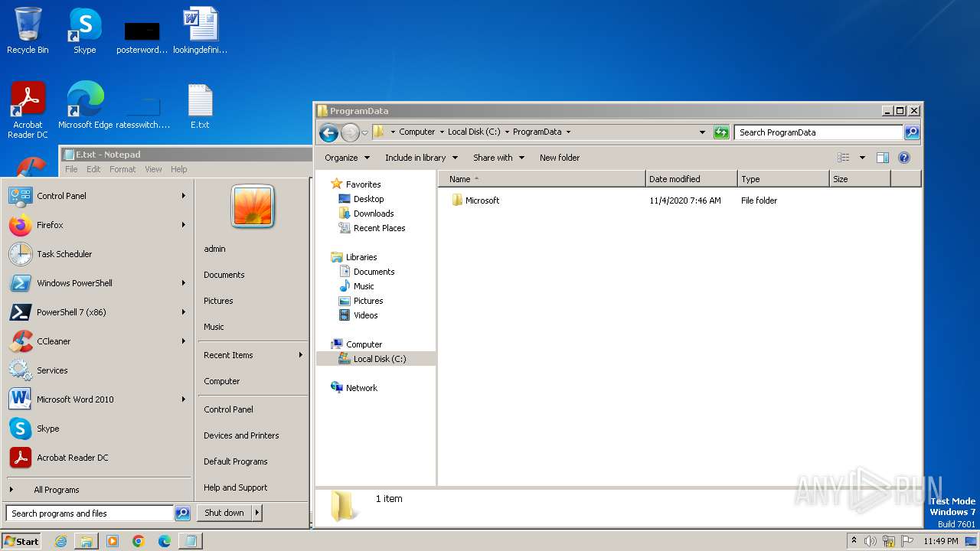Screen dimensions: 980x551
Task: Open Acrobat Reader DC desktop shortcut
Action: (28, 109)
